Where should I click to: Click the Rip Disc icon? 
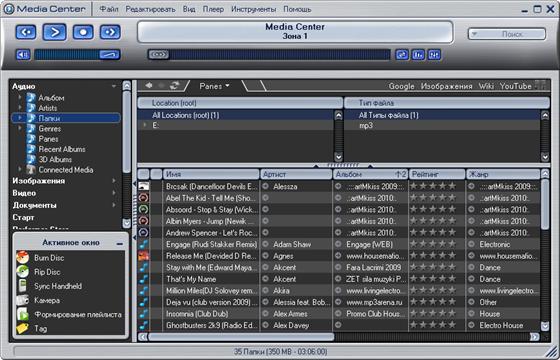(23, 272)
